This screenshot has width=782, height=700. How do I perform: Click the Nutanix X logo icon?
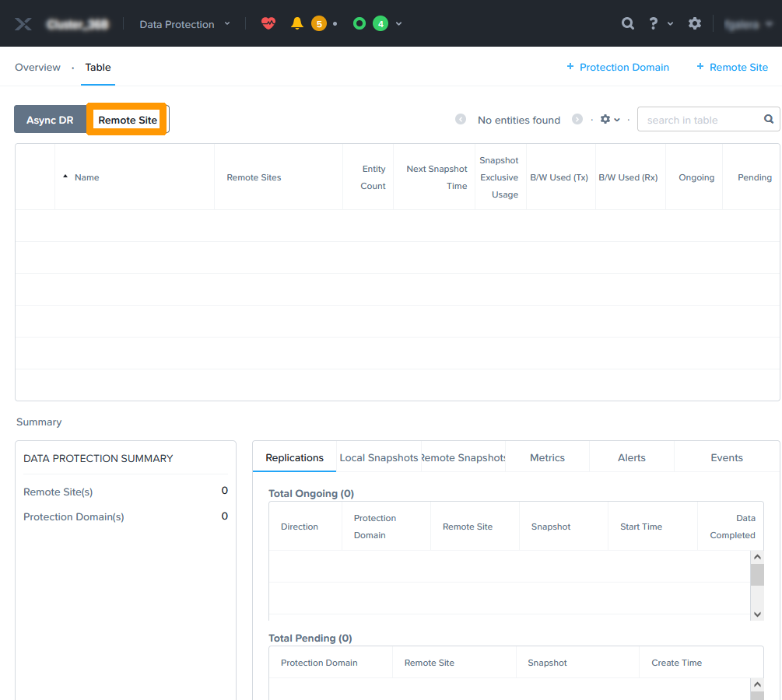click(23, 24)
